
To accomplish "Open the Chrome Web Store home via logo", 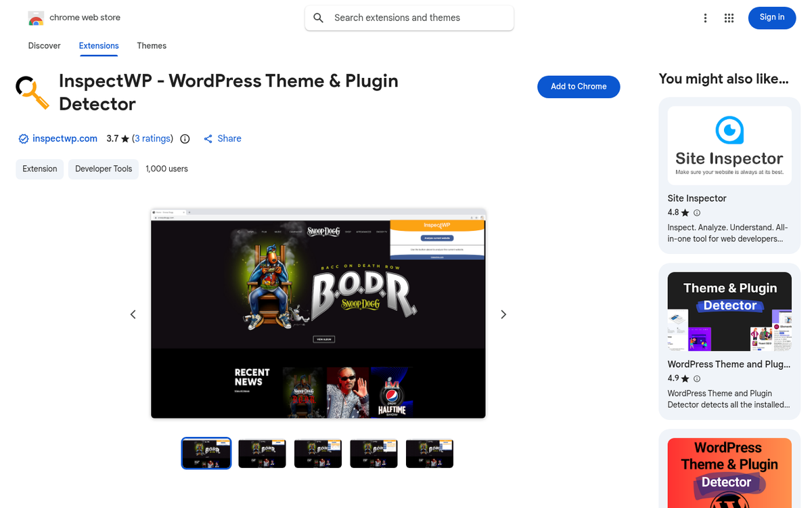I will pos(35,18).
